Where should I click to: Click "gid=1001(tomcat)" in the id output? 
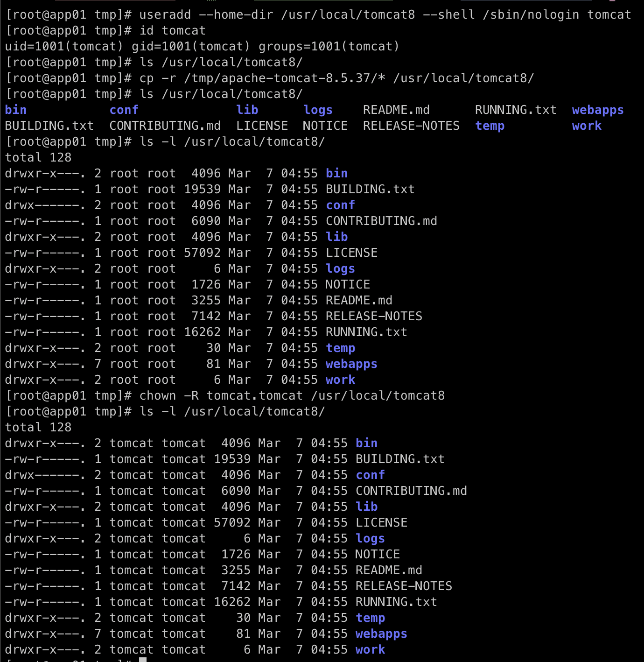[191, 47]
